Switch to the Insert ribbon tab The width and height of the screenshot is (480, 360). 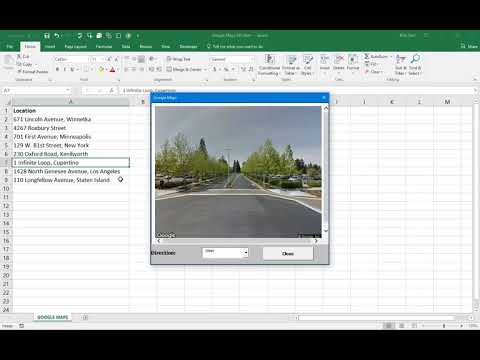tap(50, 46)
